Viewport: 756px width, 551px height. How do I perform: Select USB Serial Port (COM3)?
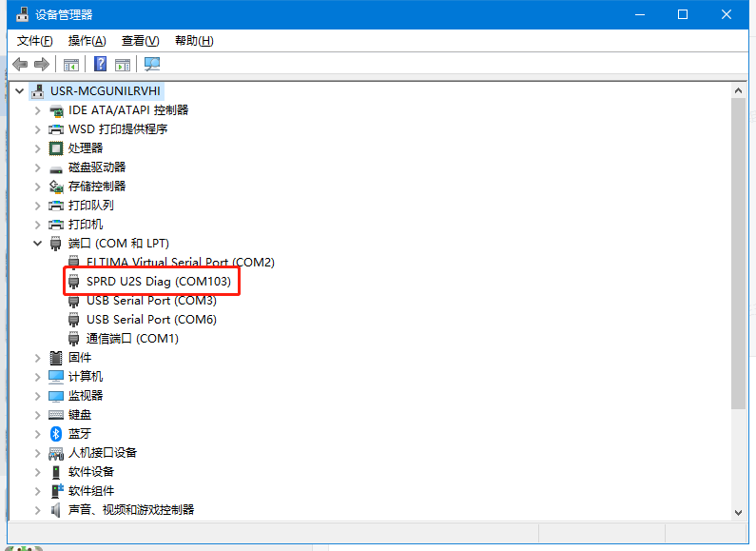[x=151, y=301]
